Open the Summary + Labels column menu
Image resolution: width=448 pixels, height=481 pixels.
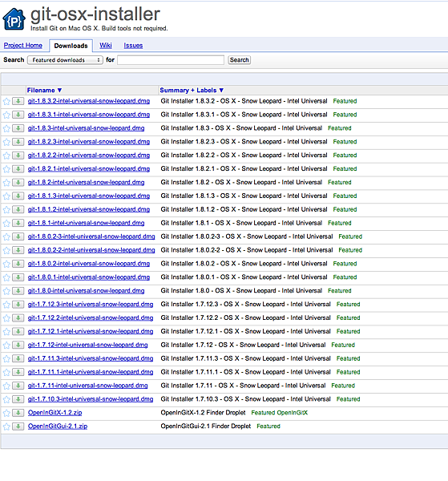[192, 90]
